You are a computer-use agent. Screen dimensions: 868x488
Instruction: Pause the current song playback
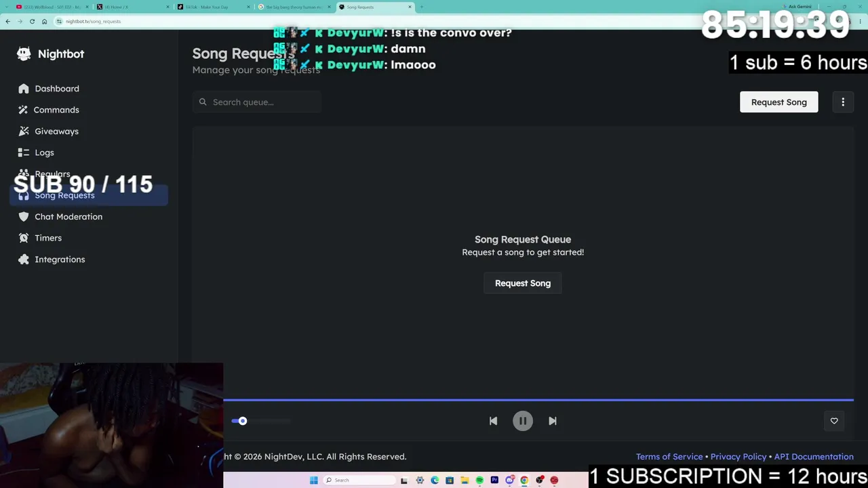[x=523, y=421]
